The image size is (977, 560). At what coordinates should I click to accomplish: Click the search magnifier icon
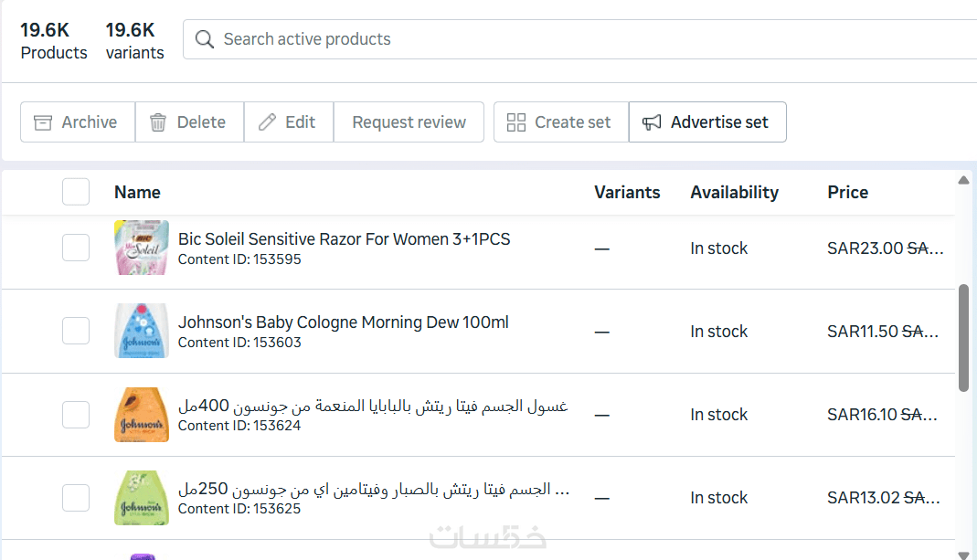tap(207, 39)
